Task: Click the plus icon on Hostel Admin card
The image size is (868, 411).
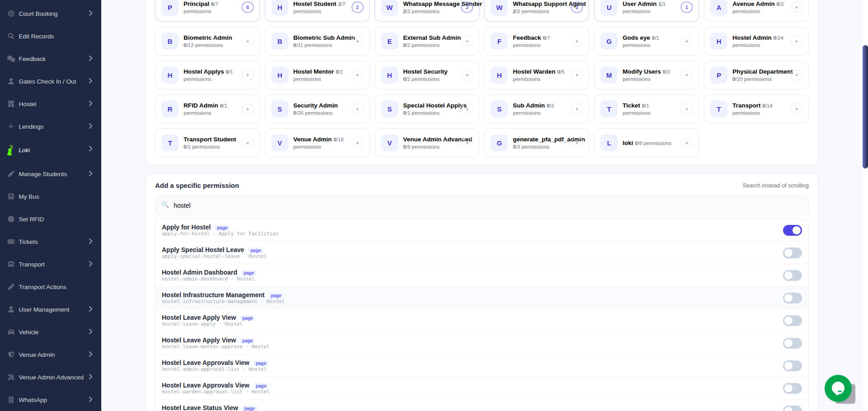Action: [x=797, y=41]
